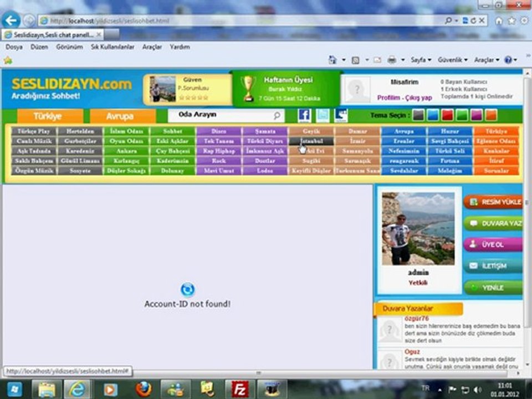532x399 pixels.
Task: Switch to the Avrupa orange tab
Action: click(122, 116)
